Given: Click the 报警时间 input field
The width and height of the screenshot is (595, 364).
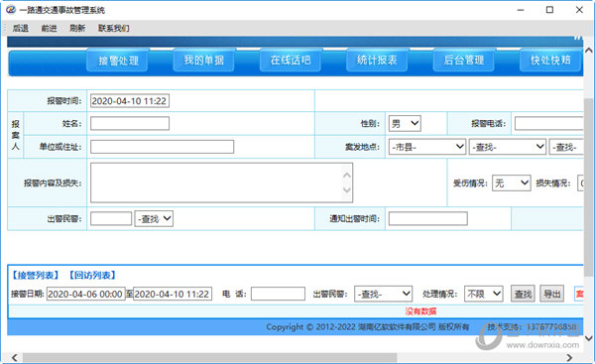Looking at the screenshot, I should [x=130, y=101].
